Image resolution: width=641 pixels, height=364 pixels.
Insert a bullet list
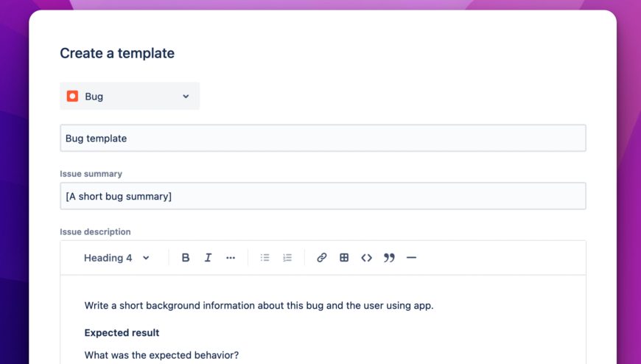click(265, 258)
